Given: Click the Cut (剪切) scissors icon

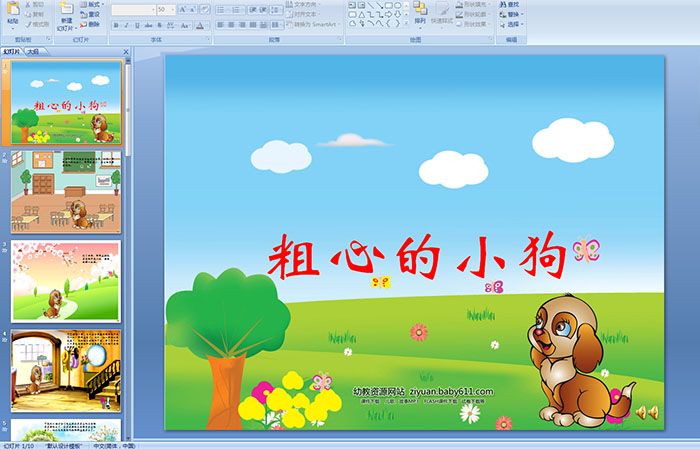Looking at the screenshot, I should [x=28, y=5].
